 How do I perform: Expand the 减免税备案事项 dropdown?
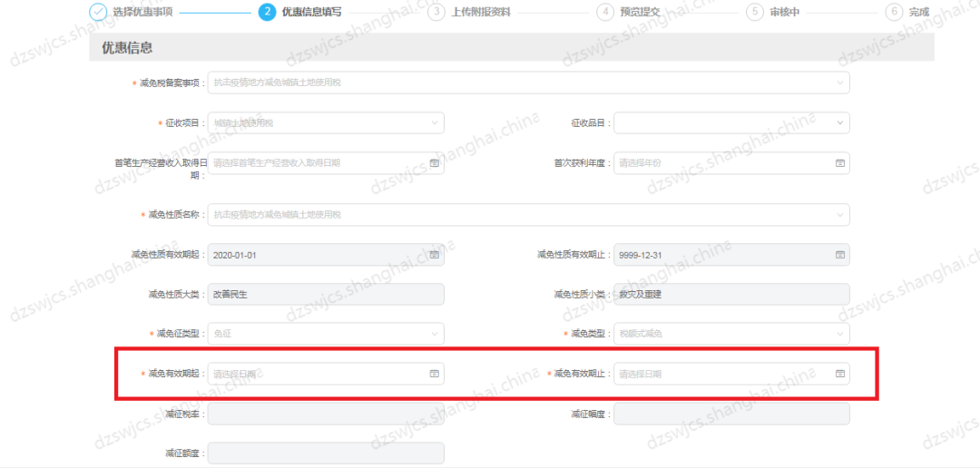pyautogui.click(x=839, y=83)
